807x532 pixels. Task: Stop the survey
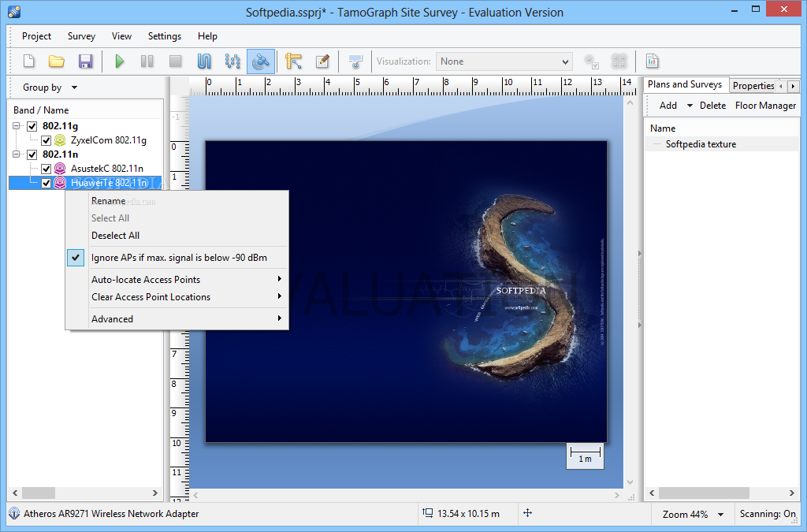(x=176, y=61)
